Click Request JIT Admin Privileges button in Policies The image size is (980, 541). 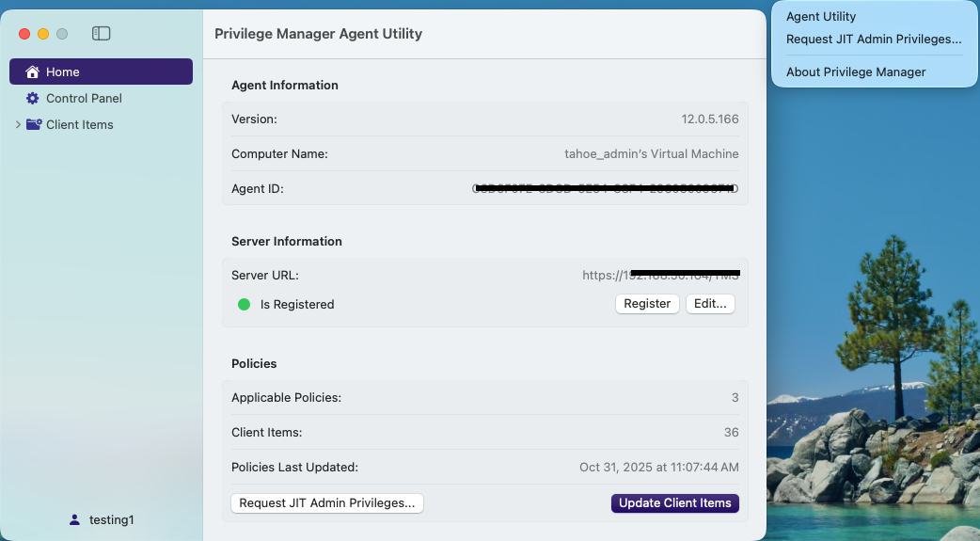pyautogui.click(x=327, y=503)
